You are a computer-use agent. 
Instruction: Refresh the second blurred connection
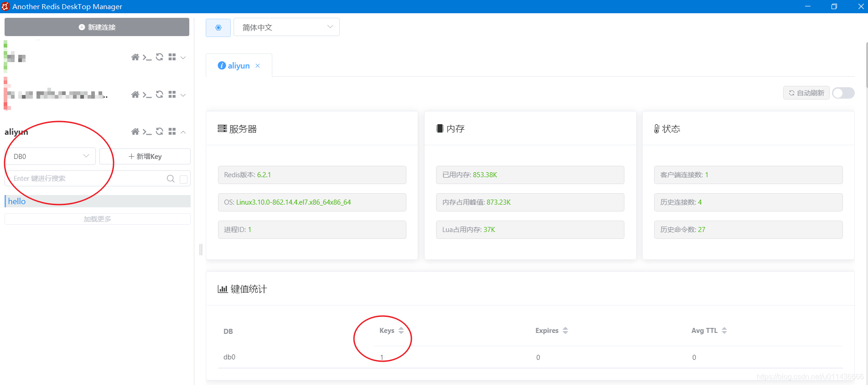[160, 95]
